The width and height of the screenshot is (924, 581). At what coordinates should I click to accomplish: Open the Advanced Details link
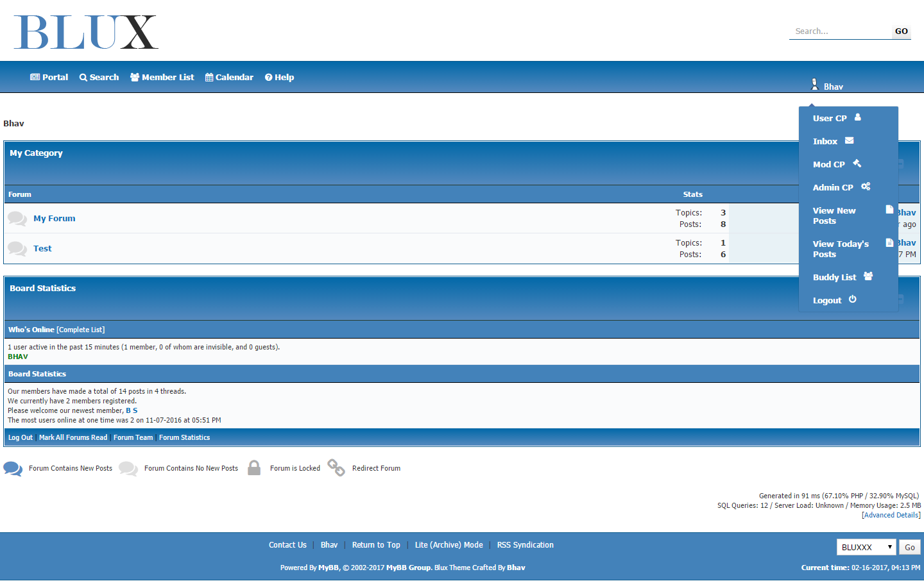[x=891, y=515]
